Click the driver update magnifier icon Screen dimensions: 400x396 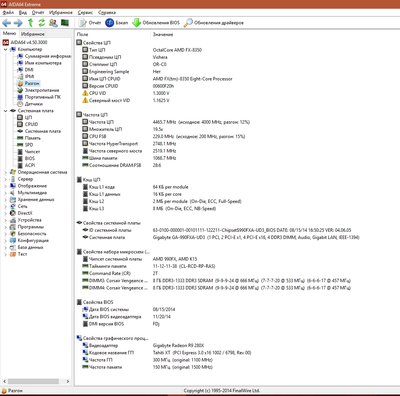(188, 23)
